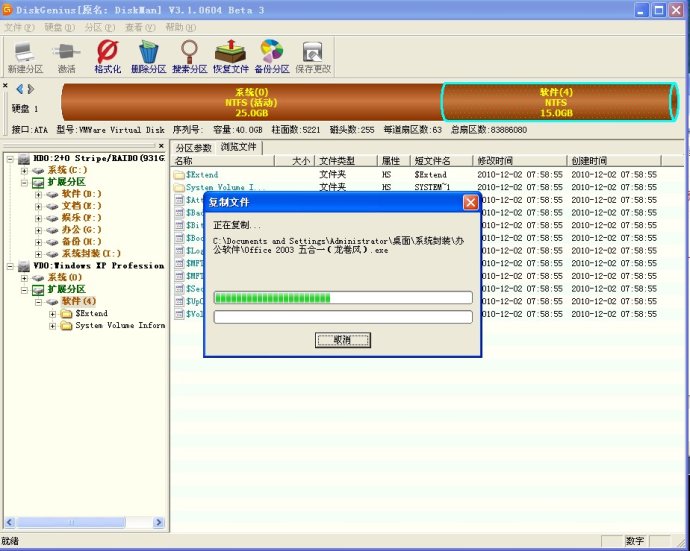Image resolution: width=690 pixels, height=551 pixels.
Task: Expand the 系统(C:) partition node
Action: click(24, 170)
